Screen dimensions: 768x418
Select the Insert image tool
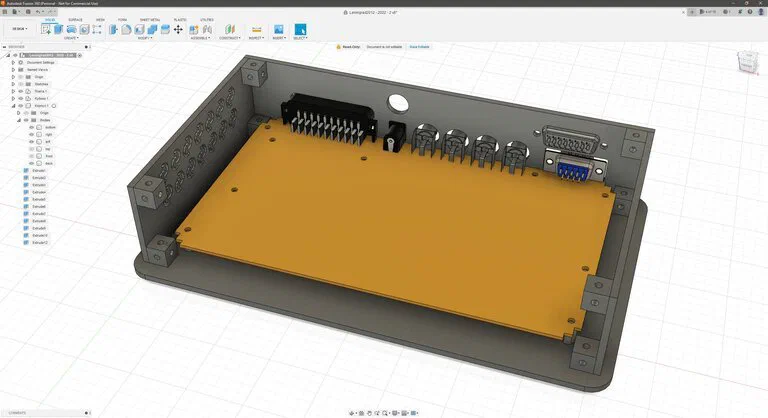pyautogui.click(x=279, y=29)
